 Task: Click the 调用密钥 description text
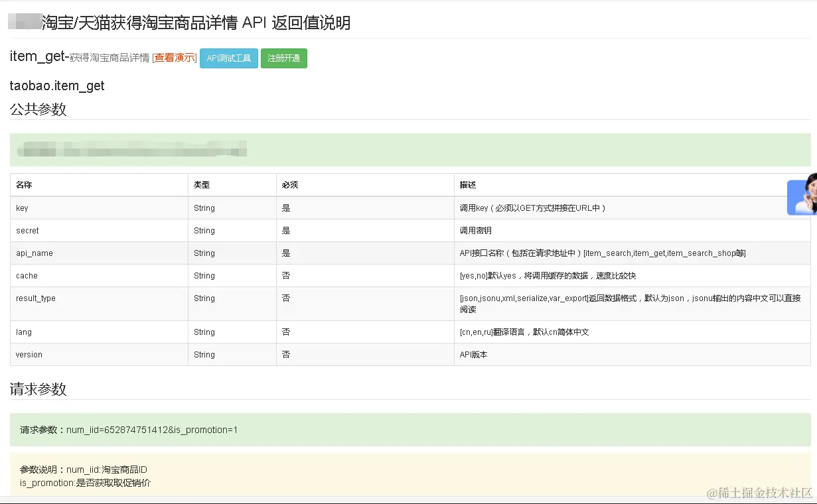[x=476, y=231]
